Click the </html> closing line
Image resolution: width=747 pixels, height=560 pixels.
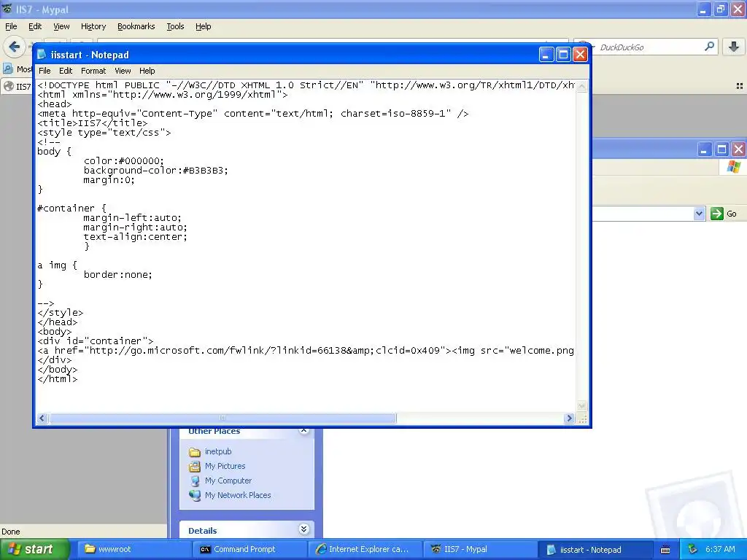pyautogui.click(x=57, y=378)
